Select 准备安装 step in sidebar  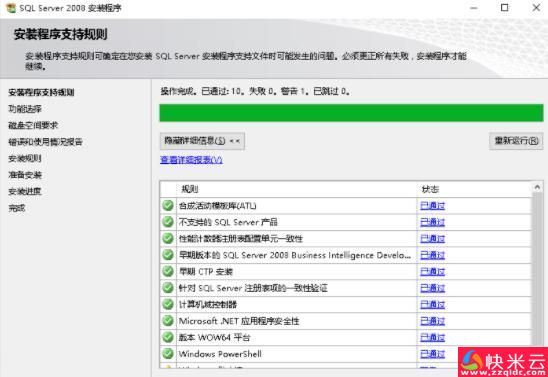coord(25,175)
